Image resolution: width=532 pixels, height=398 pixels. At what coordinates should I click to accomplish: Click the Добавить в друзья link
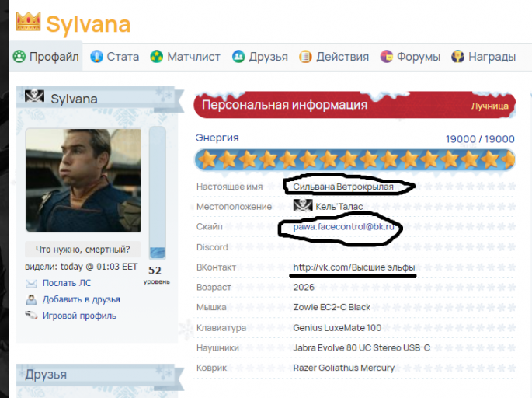(81, 299)
